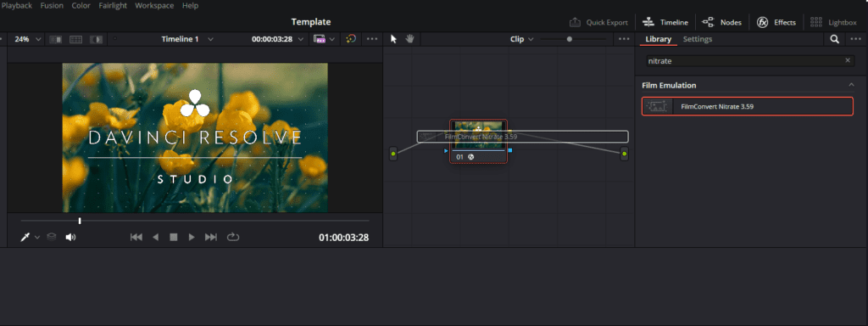
Task: Click the Template project title
Action: click(x=311, y=22)
